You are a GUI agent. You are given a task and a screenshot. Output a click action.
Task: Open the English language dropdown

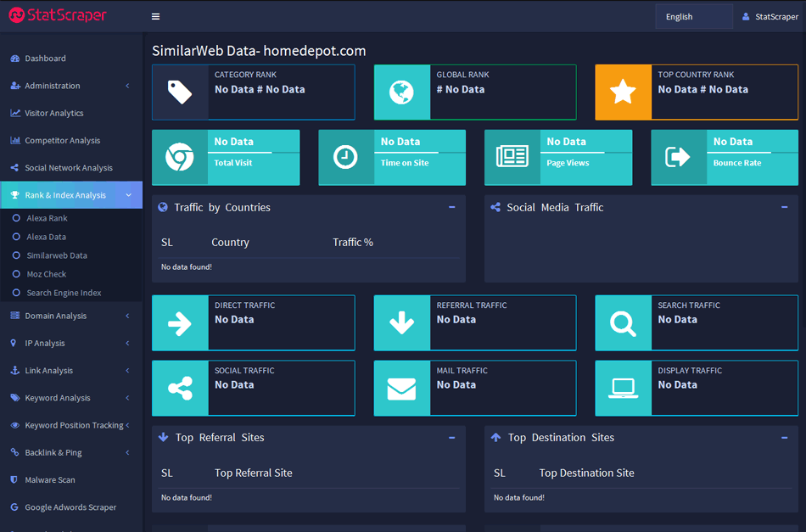pos(694,16)
